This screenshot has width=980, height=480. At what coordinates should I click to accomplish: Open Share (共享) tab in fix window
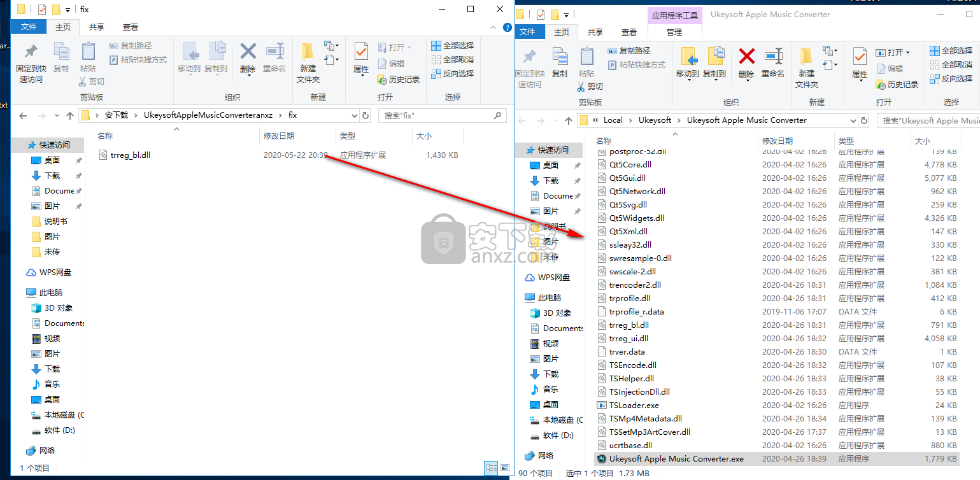click(x=97, y=27)
